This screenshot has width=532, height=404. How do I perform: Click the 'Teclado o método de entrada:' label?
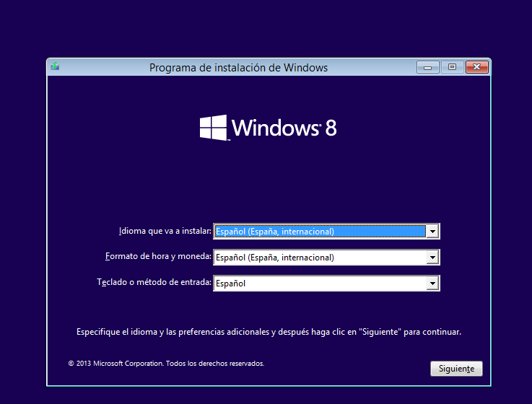pyautogui.click(x=154, y=282)
